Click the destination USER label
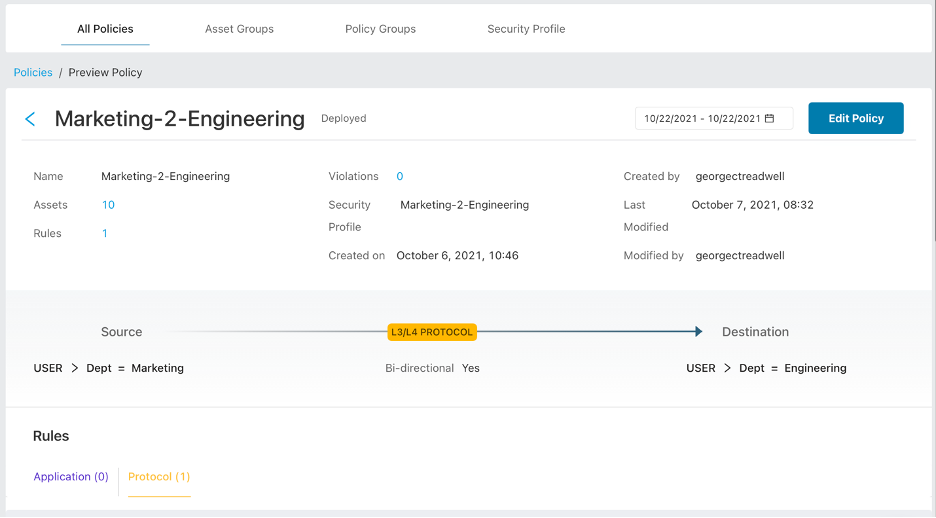This screenshot has width=936, height=518. click(701, 368)
